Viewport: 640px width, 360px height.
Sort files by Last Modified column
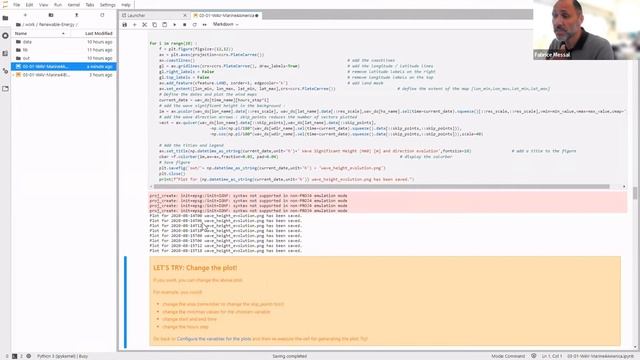pos(98,33)
